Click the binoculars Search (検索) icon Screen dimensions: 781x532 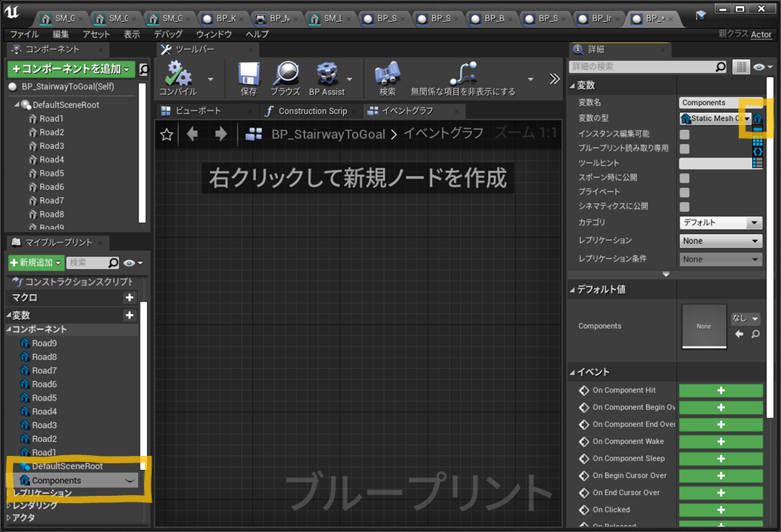[388, 74]
